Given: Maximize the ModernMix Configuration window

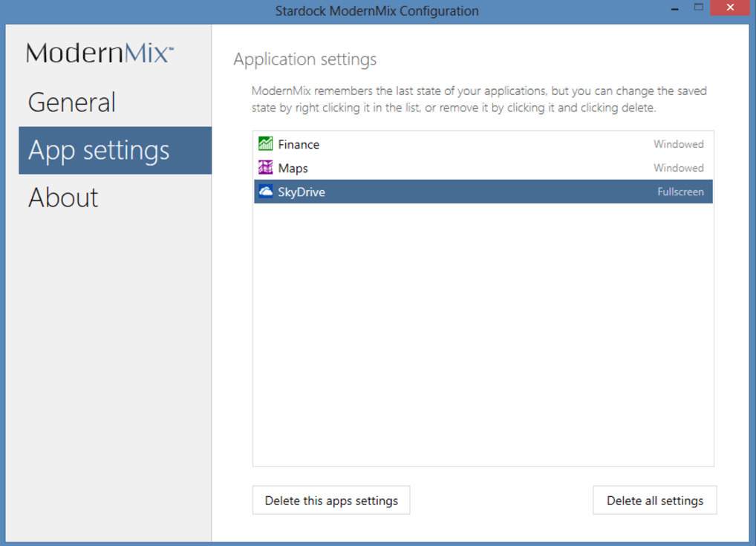Looking at the screenshot, I should pyautogui.click(x=698, y=7).
